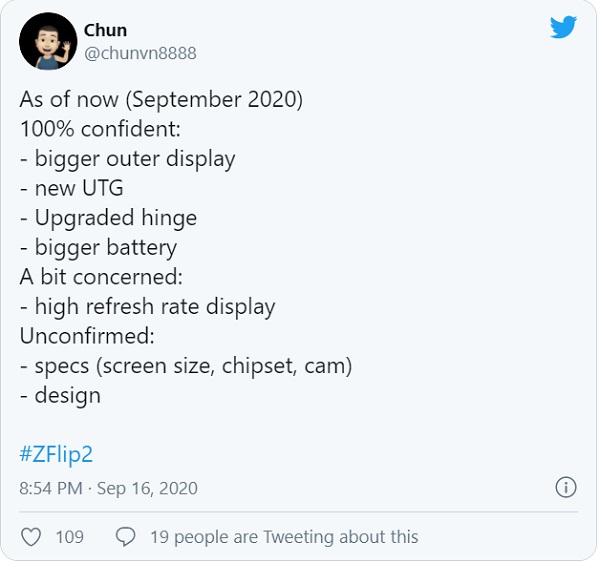Open the #ZFlip2 hashtag
Screen dimensions: 600x563
(x=56, y=455)
